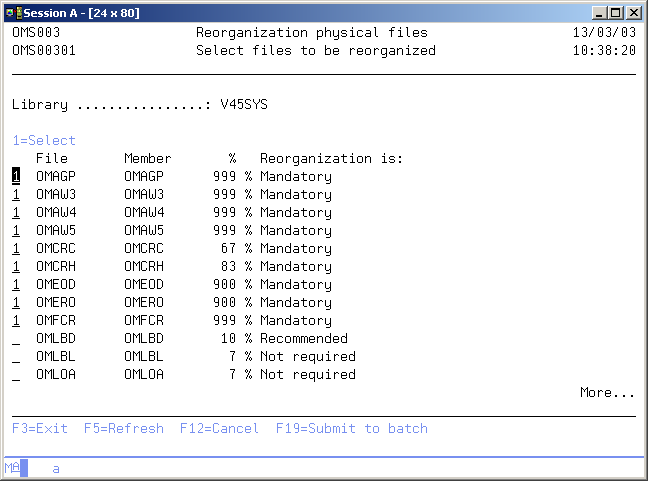The width and height of the screenshot is (648, 481).
Task: Click selection field for file OMCRH
Action: pyautogui.click(x=16, y=267)
